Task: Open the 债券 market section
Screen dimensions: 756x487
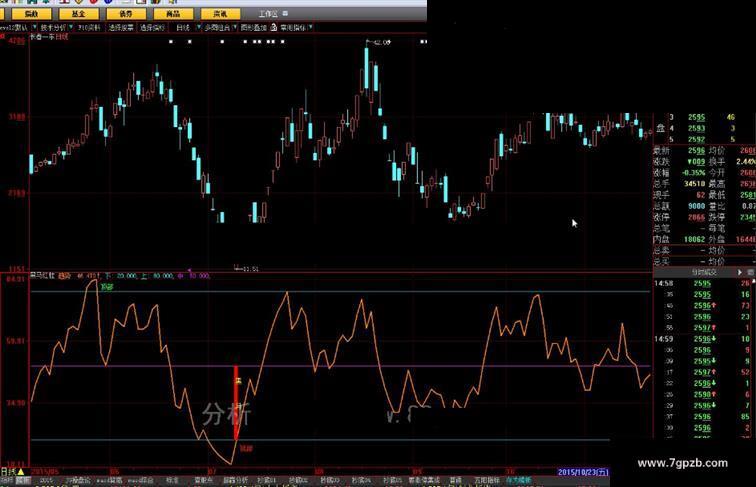Action: click(126, 14)
